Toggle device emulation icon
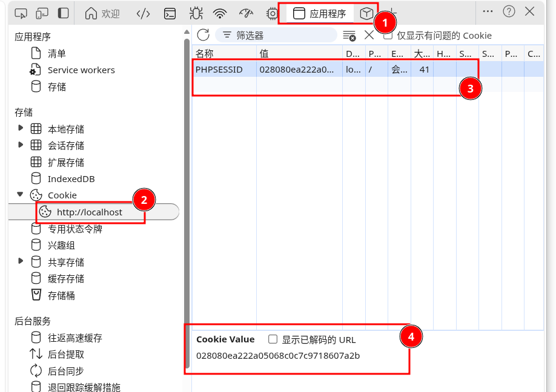The image size is (556, 392). (x=42, y=13)
